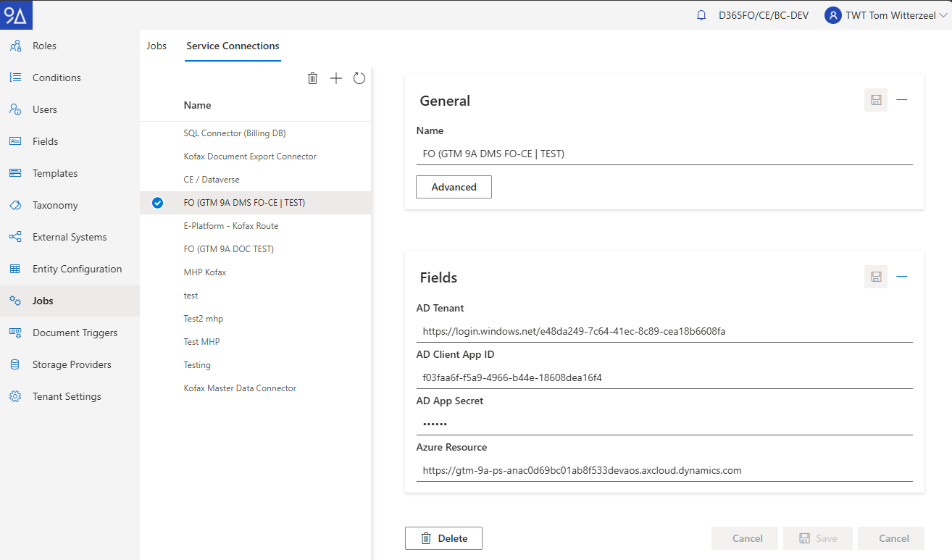Click the 9A logo icon
The height and width of the screenshot is (560, 952).
coord(16,14)
